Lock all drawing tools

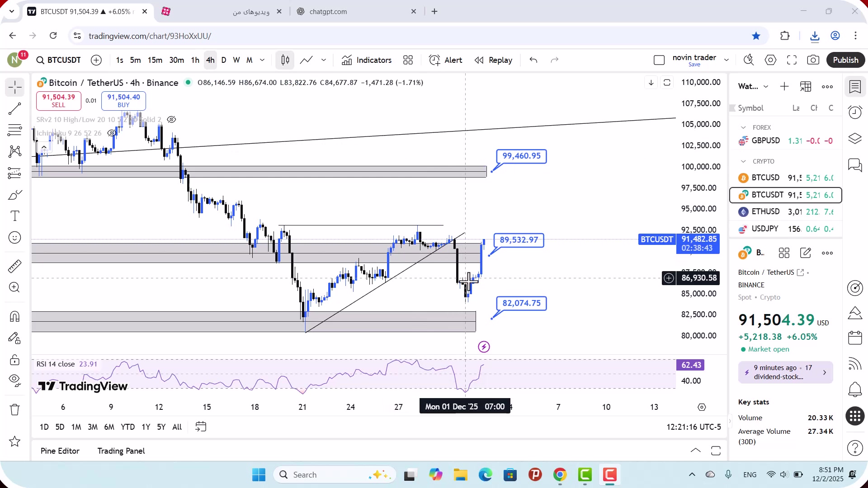(x=15, y=360)
